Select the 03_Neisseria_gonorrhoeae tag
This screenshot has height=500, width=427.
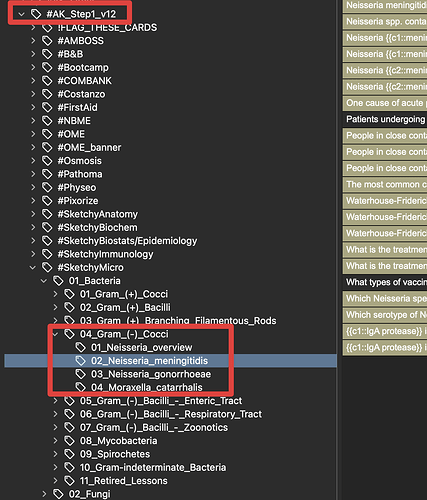coord(151,374)
